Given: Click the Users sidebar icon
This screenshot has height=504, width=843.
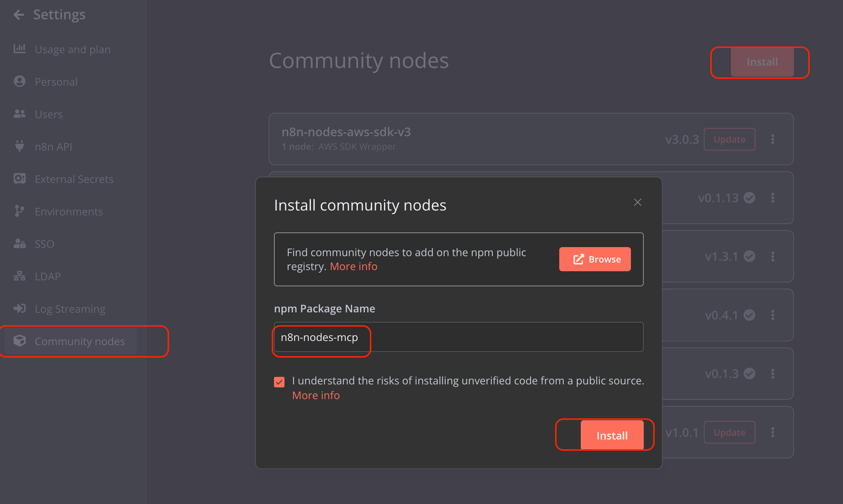Looking at the screenshot, I should (x=19, y=114).
